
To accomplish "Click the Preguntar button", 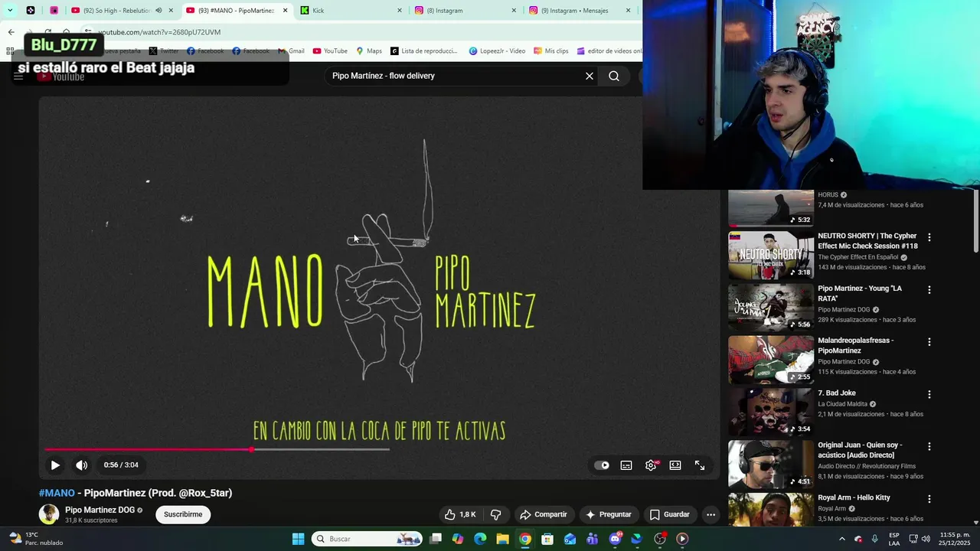I will point(609,514).
